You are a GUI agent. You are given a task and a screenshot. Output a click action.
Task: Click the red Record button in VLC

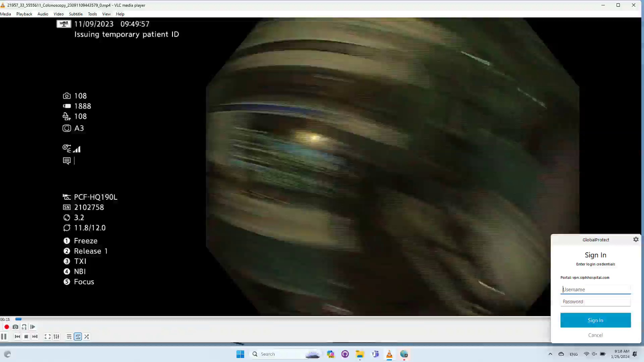[6, 327]
